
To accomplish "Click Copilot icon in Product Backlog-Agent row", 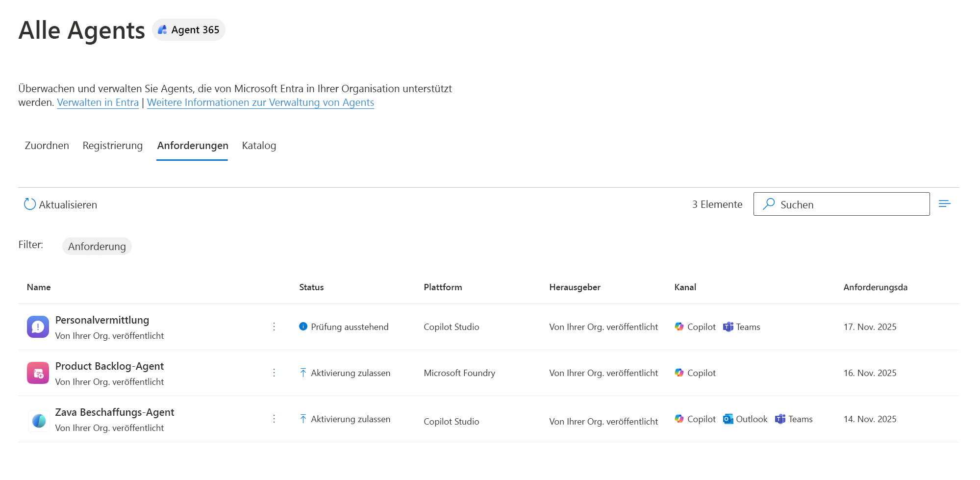I will point(679,373).
